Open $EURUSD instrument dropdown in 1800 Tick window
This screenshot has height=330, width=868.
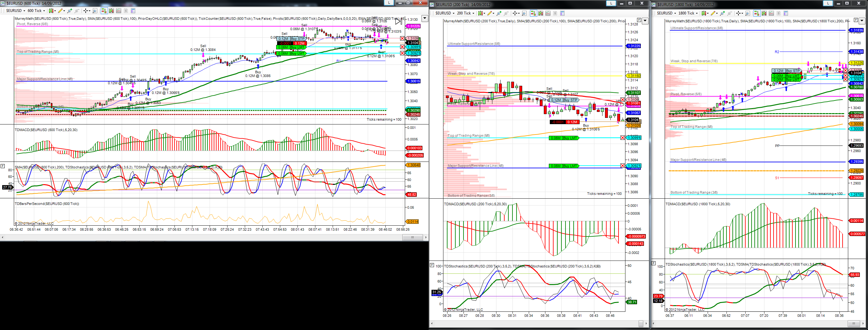(x=667, y=13)
